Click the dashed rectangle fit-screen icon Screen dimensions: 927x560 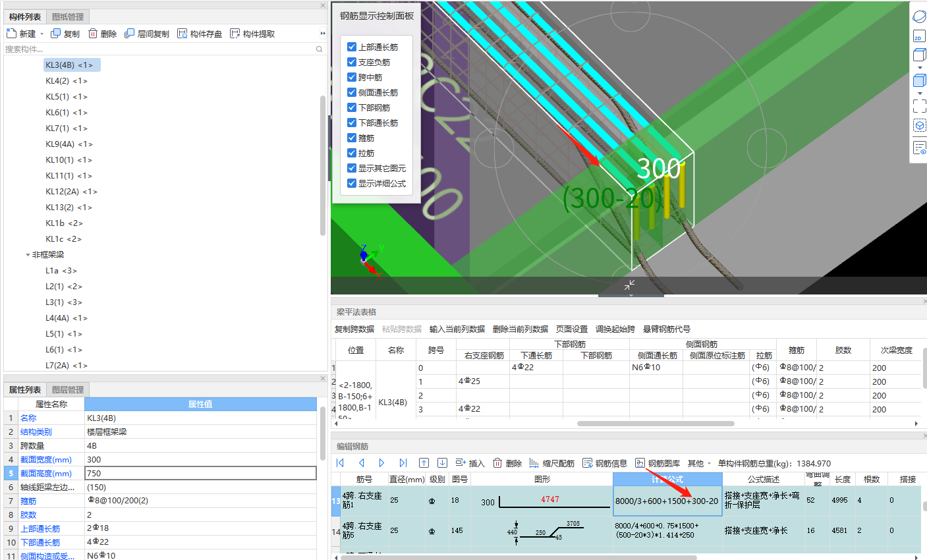[920, 105]
